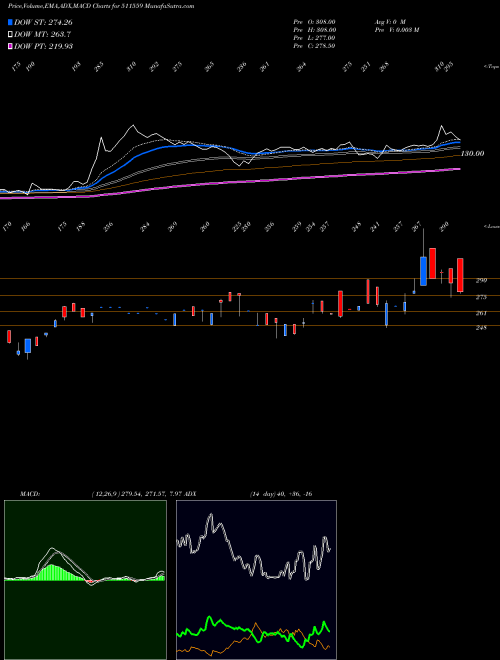The height and width of the screenshot is (660, 500).
Task: Click the magenta DOW PT legend swatch
Action: click(x=10, y=46)
